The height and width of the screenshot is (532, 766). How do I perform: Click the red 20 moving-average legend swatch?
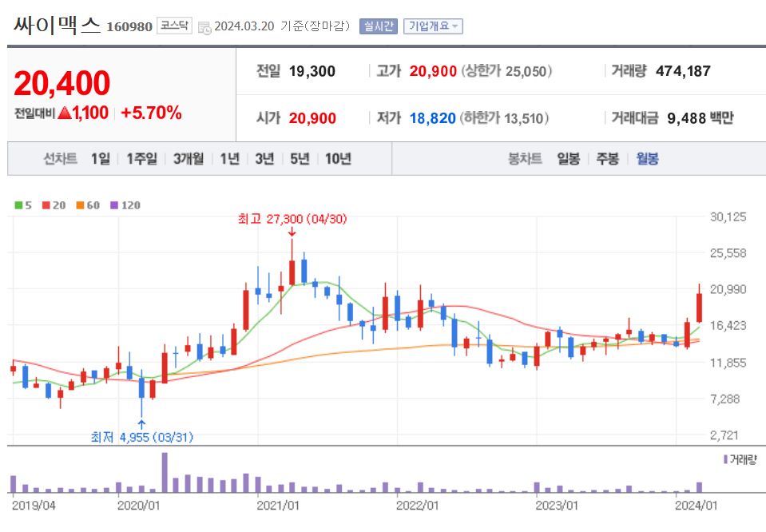46,205
